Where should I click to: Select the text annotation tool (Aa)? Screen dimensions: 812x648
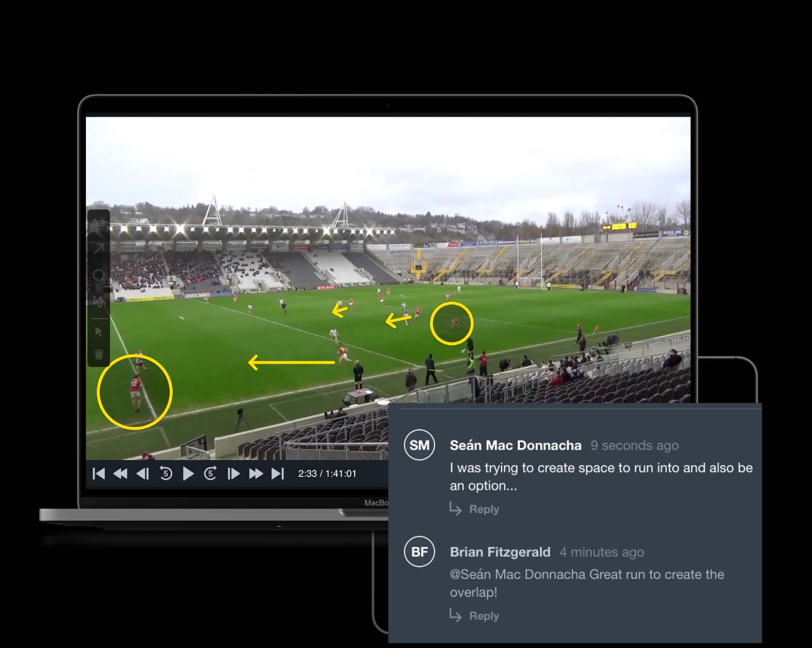(98, 223)
